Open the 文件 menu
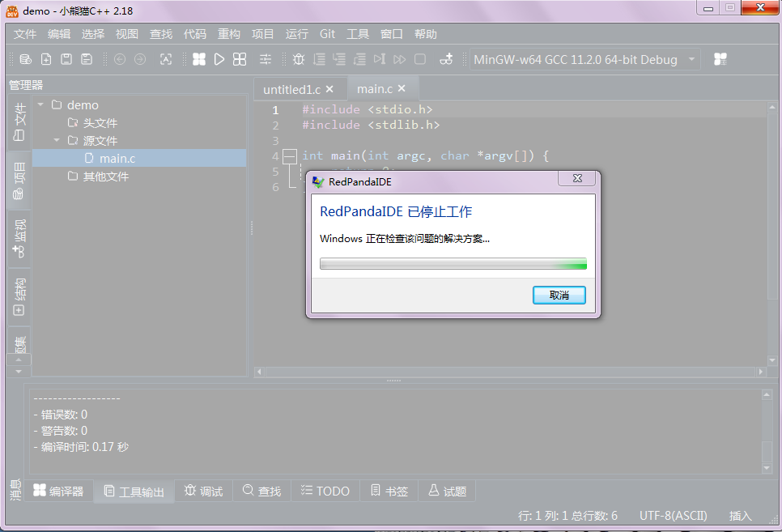The image size is (782, 532). (x=25, y=34)
